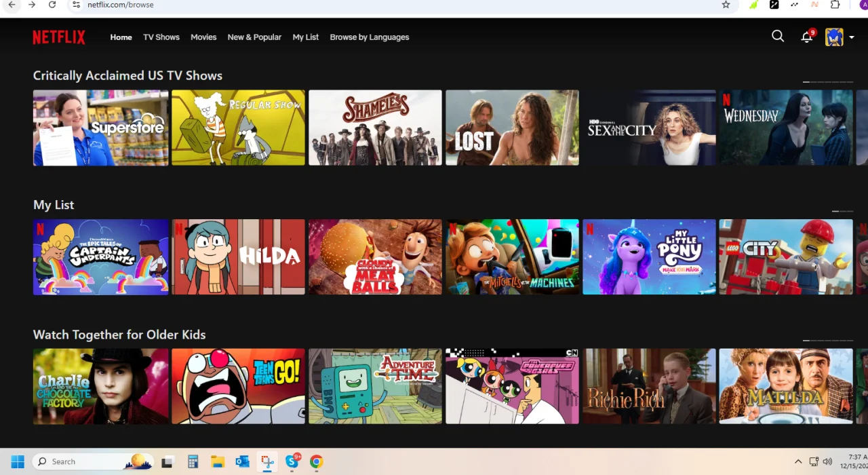Viewport: 868px width, 475px height.
Task: Open the Critically Acclaimed US TV Shows row title
Action: pos(127,75)
